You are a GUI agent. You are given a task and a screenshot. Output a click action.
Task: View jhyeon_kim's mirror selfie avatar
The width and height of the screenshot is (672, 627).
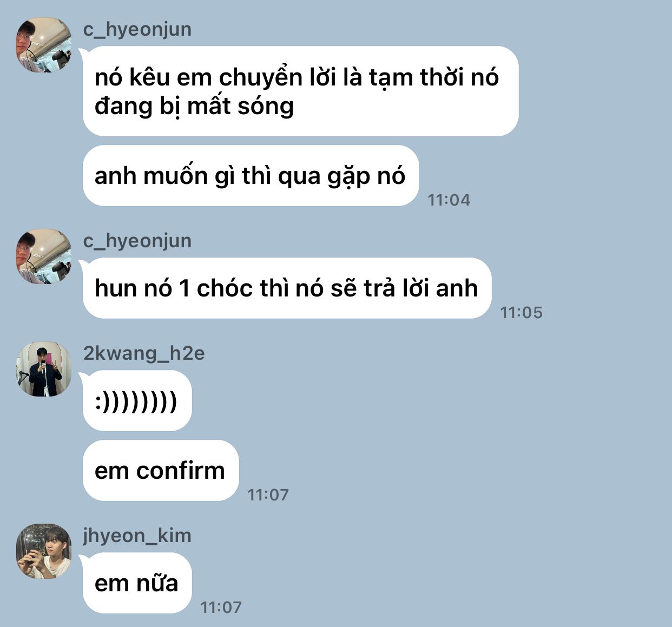44,551
